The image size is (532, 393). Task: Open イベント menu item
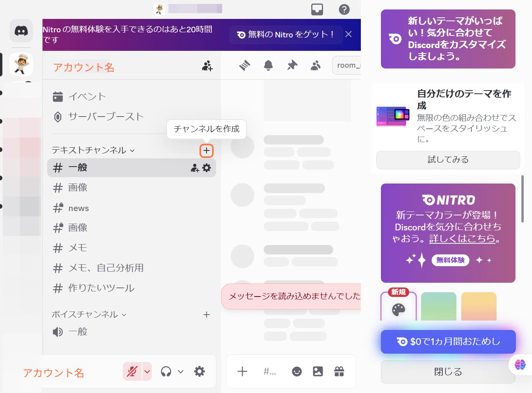pyautogui.click(x=131, y=96)
